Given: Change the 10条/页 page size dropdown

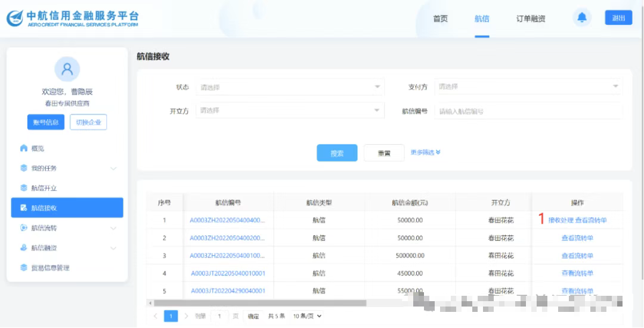Looking at the screenshot, I should coord(307,316).
